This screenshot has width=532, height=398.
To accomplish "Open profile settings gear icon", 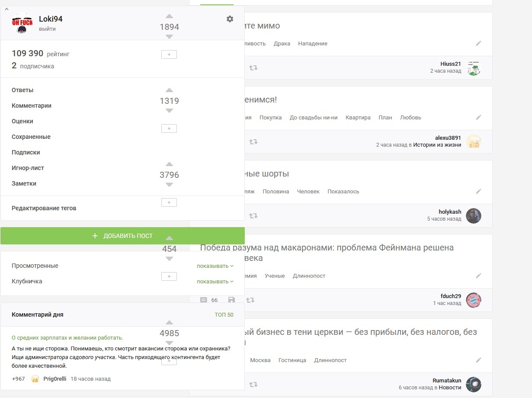I will tap(230, 19).
